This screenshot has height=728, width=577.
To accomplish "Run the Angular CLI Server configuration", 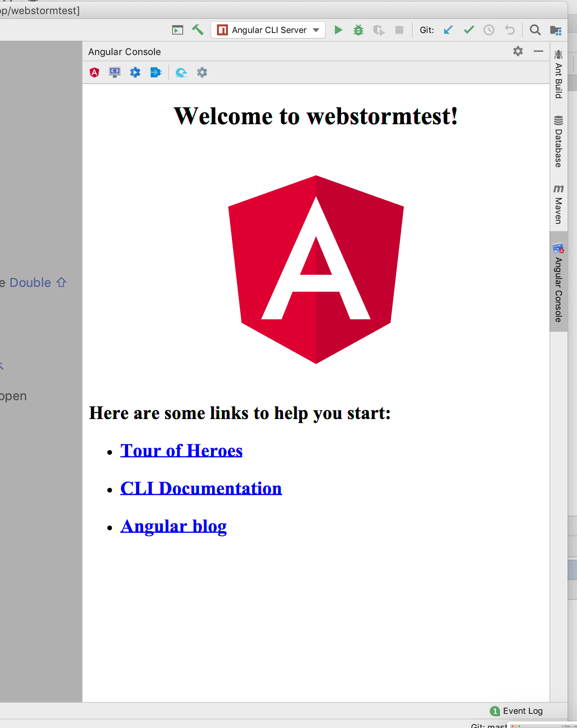I will pos(338,30).
